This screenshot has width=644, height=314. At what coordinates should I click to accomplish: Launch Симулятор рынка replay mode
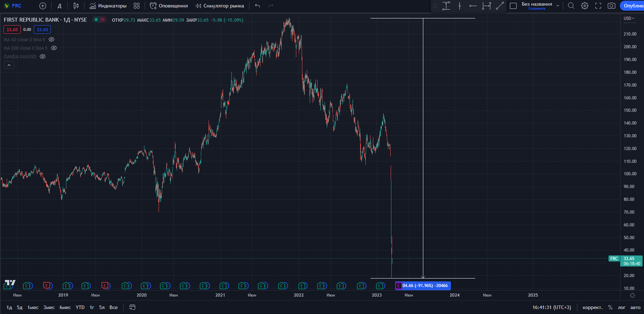coord(219,6)
